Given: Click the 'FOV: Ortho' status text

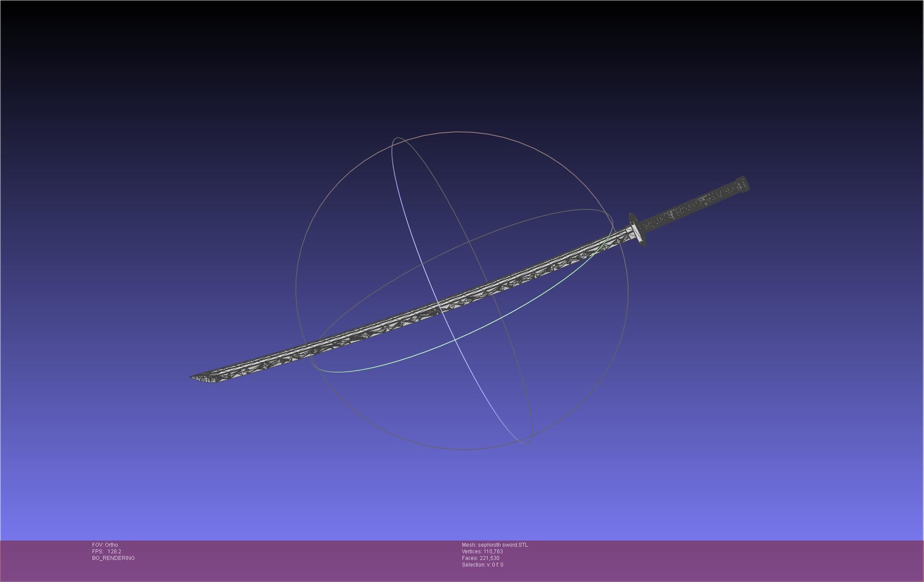Looking at the screenshot, I should tap(105, 545).
